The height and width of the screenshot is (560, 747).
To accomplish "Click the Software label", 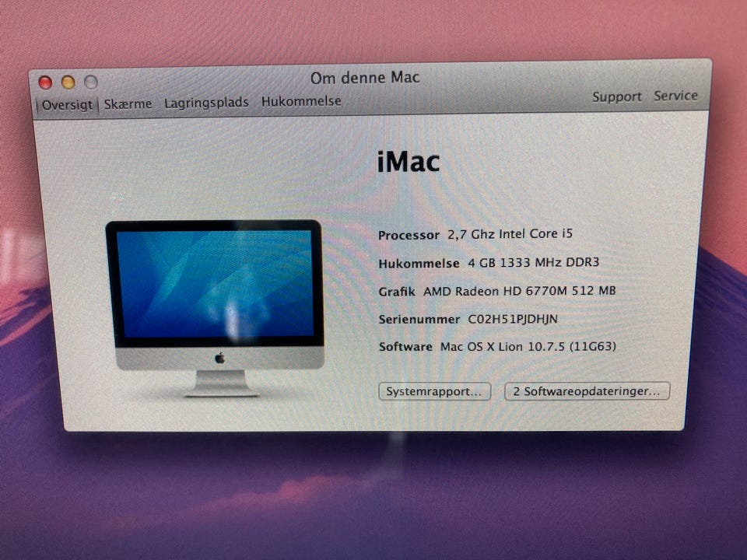I will [x=405, y=347].
